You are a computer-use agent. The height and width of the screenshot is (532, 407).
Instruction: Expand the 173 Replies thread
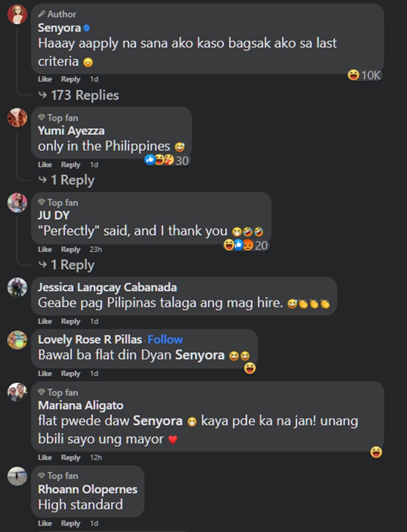(79, 96)
